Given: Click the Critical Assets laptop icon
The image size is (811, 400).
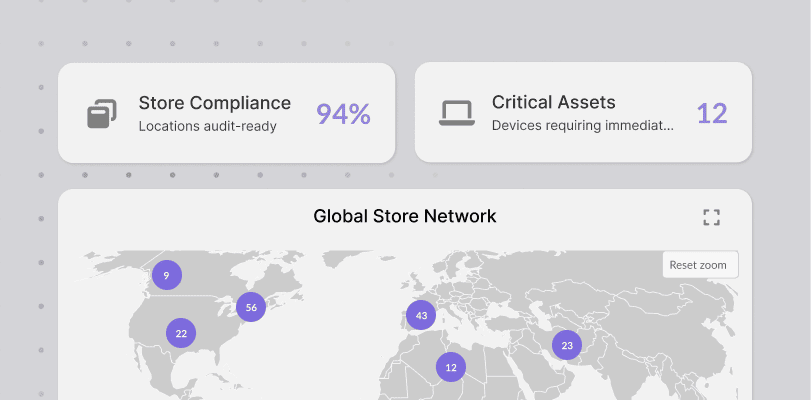Looking at the screenshot, I should coord(455,114).
